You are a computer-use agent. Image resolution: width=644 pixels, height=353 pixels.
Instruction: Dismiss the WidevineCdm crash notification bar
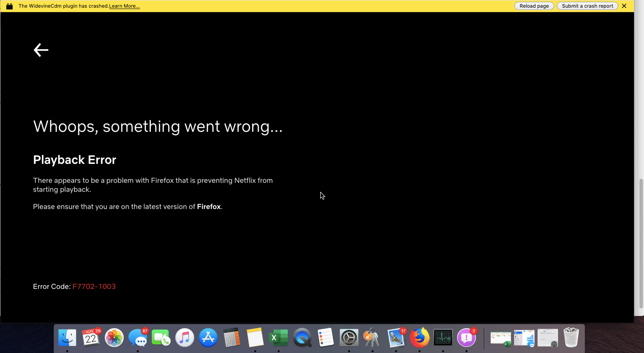tap(624, 6)
